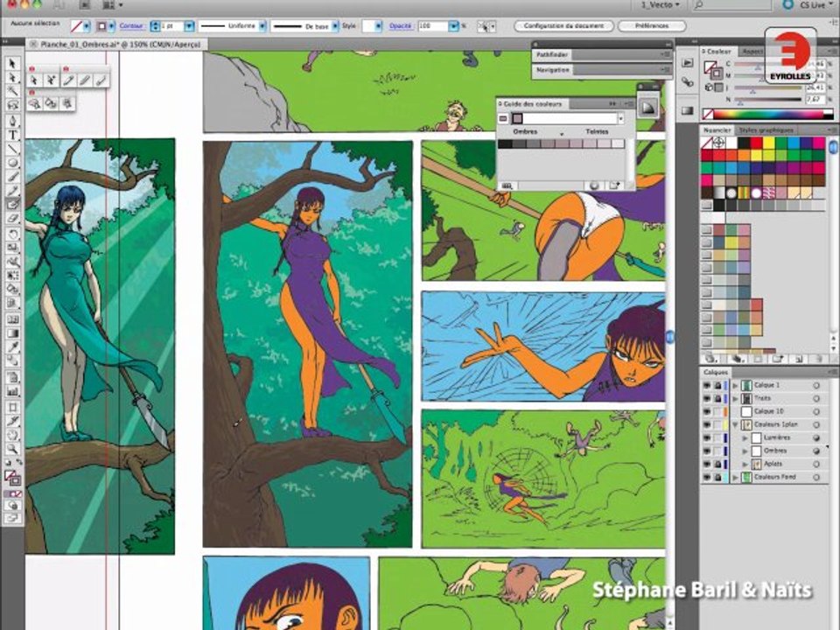
Task: Select the Zoom magnifier tool
Action: [x=12, y=449]
